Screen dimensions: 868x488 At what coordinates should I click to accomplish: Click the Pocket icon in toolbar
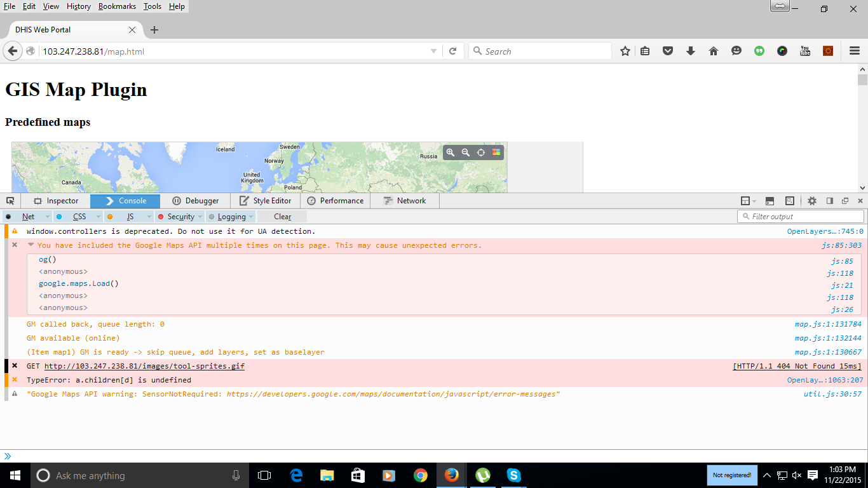[668, 51]
